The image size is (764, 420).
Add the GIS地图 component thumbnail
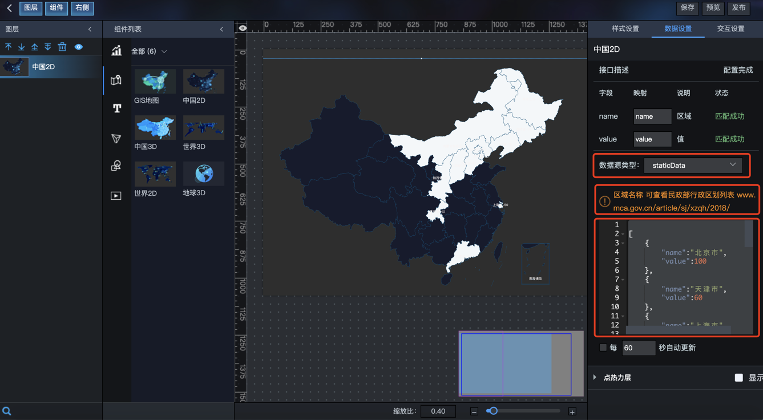(155, 81)
